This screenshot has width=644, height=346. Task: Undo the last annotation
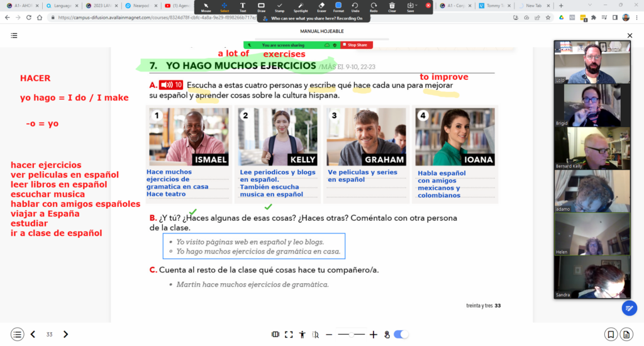pos(355,7)
